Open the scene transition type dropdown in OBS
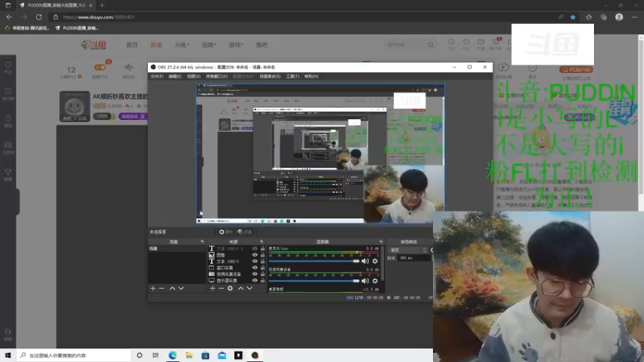The width and height of the screenshot is (644, 362). 409,250
